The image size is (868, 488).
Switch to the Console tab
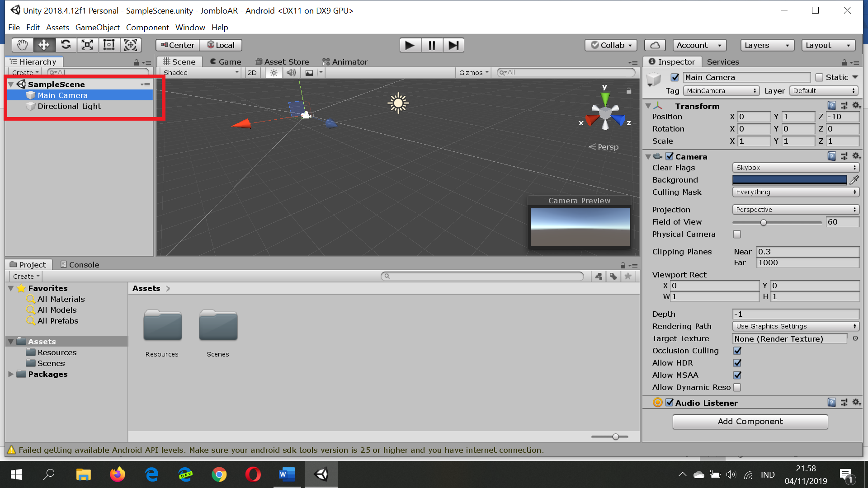click(80, 265)
